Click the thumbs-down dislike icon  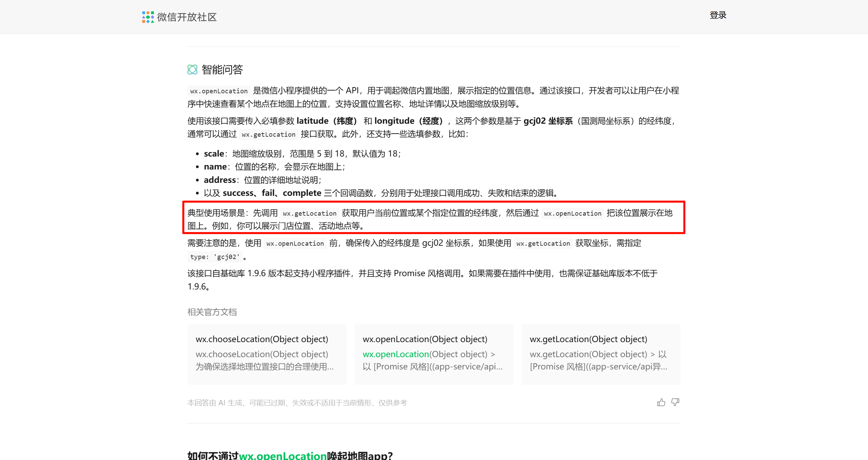(x=675, y=402)
